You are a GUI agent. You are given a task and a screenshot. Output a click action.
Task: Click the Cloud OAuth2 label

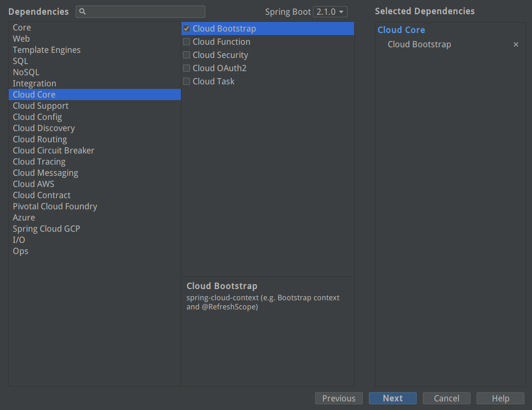pos(220,68)
